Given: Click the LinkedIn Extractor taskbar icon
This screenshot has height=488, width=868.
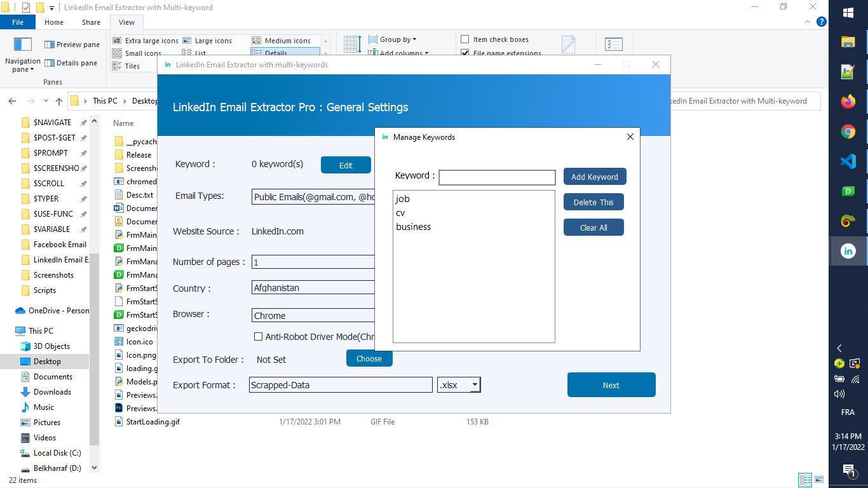Looking at the screenshot, I should click(848, 251).
